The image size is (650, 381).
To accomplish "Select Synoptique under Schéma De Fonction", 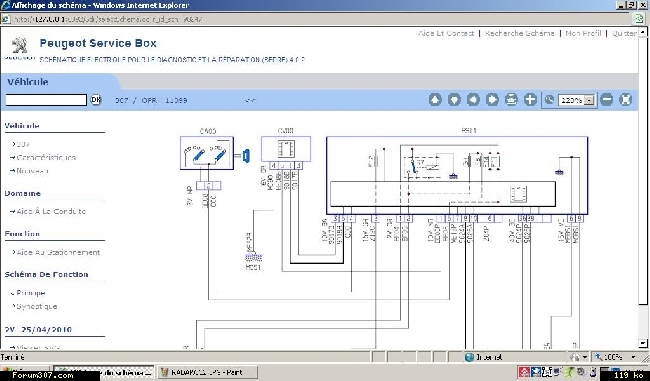I will point(36,306).
